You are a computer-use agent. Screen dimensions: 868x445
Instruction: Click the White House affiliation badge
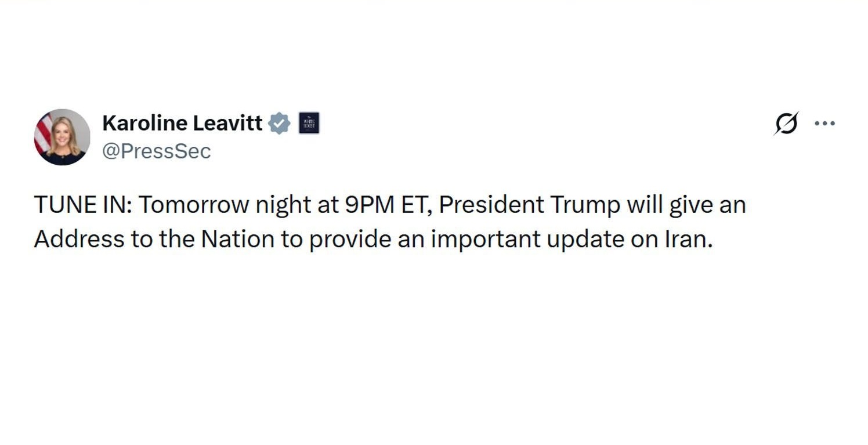[309, 123]
